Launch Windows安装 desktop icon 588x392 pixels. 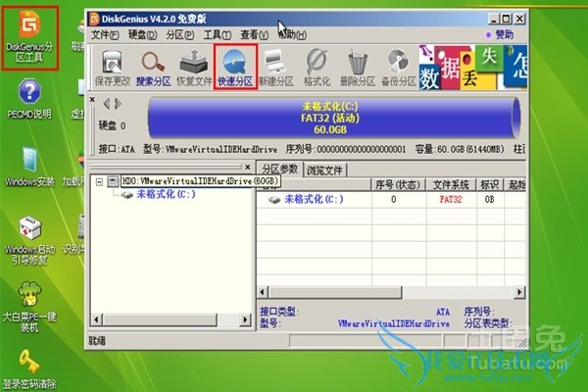point(29,167)
